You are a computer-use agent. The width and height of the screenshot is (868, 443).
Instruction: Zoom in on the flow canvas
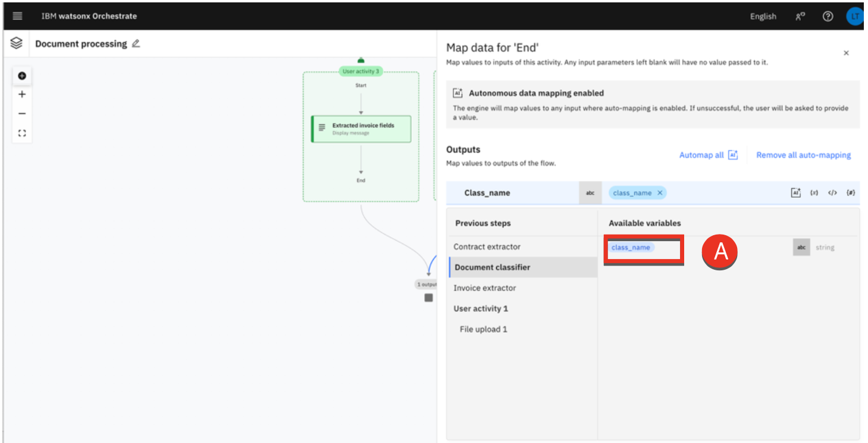[x=22, y=95]
